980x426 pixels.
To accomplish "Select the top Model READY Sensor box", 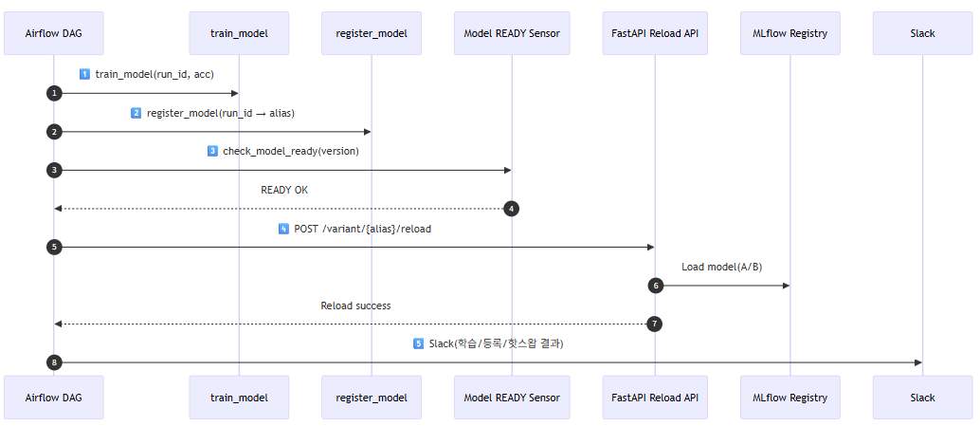I will pos(512,33).
